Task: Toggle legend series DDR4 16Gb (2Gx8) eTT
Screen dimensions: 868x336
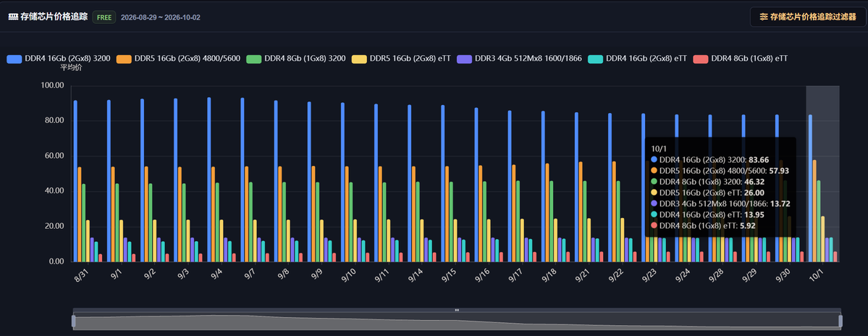Action: 636,58
